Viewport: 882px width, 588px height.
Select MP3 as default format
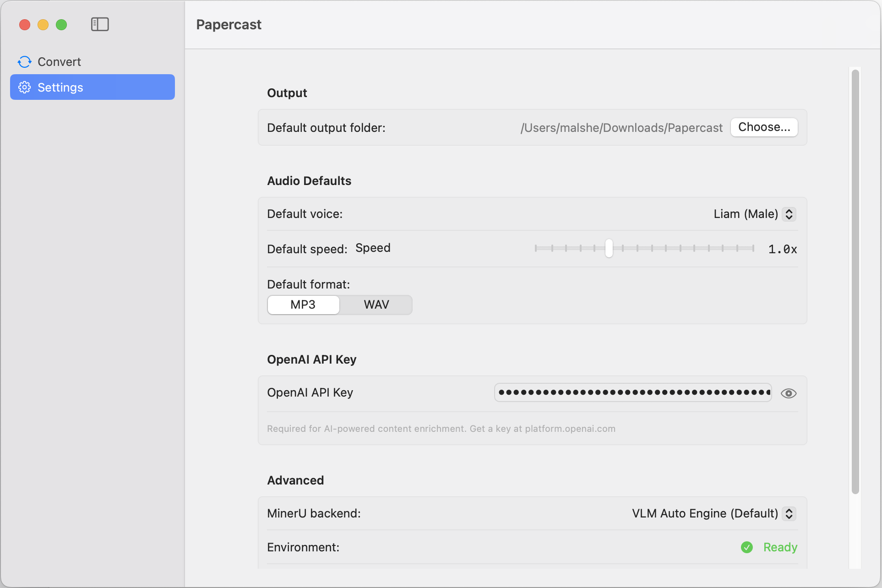303,305
